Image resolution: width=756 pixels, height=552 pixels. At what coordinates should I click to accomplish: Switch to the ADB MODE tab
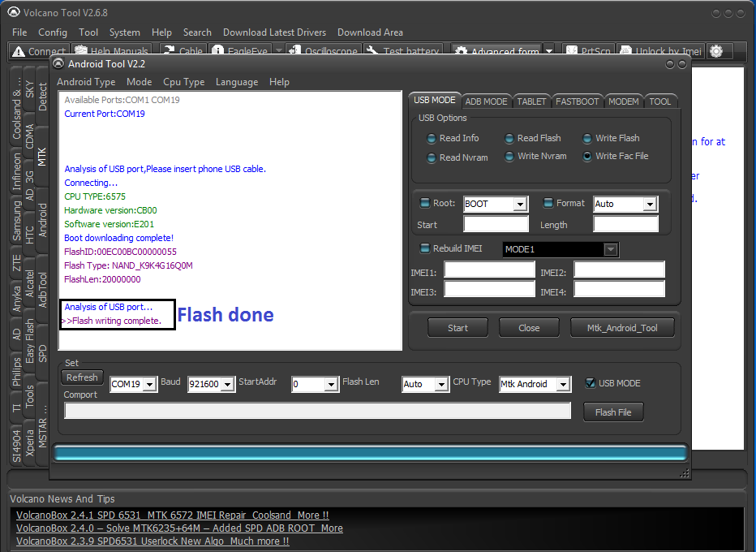(486, 101)
